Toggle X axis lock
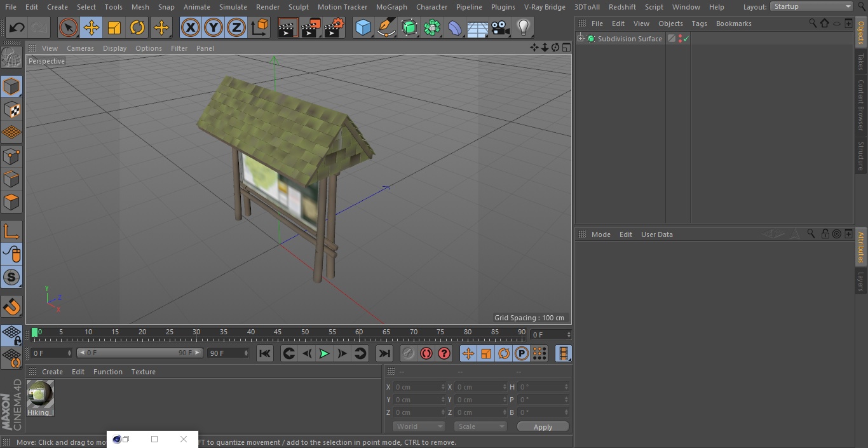Viewport: 868px width, 448px height. [191, 28]
